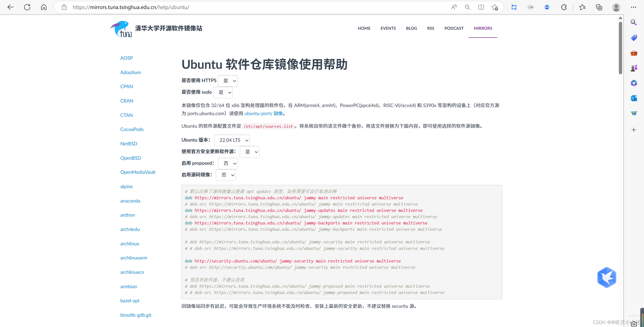Click the TUNA logo
Screen dimensions: 644x327
point(121,29)
